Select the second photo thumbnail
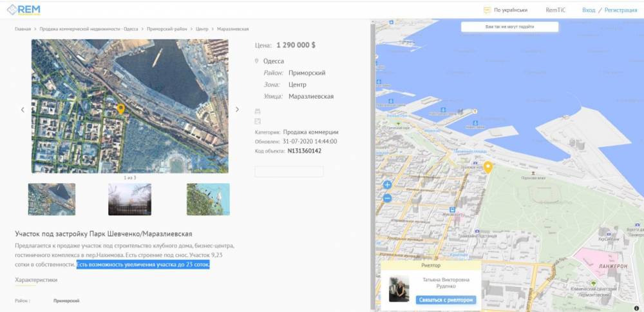 (130, 199)
